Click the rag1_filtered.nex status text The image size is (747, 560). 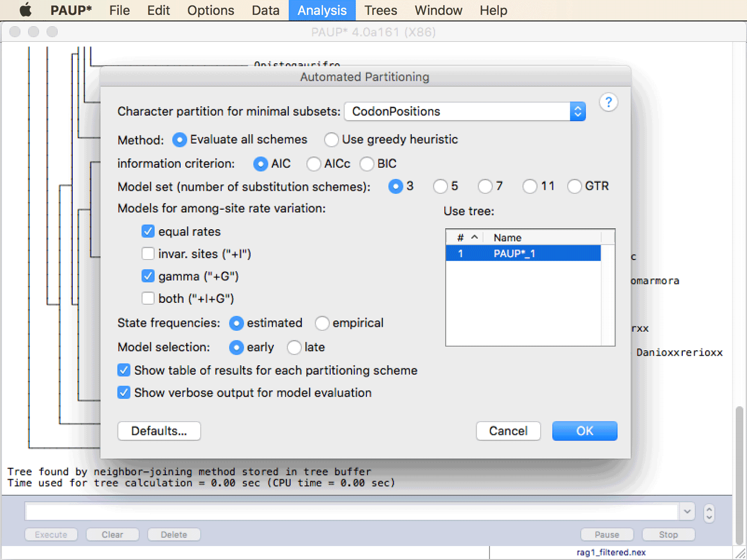(x=611, y=553)
